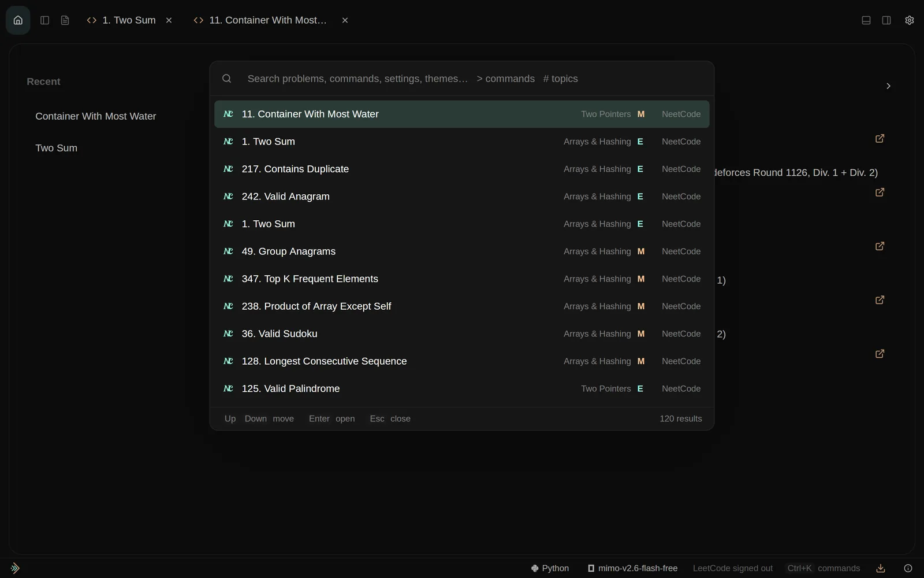Click NeetCode icon beside 347. Top K Frequent Elements
924x578 pixels.
228,279
